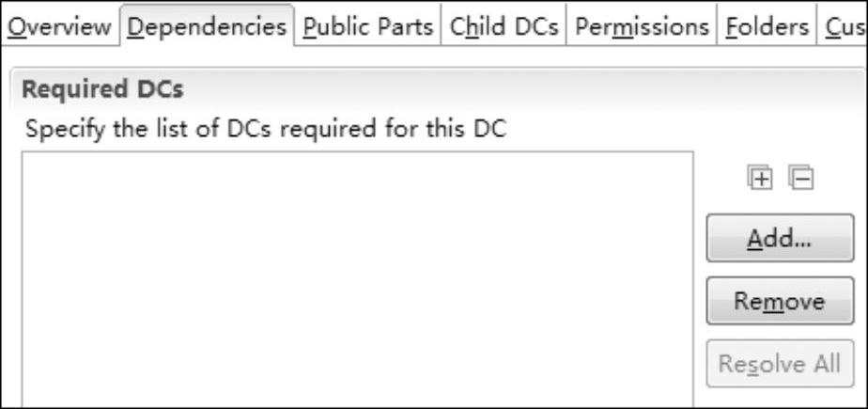Click the plus-box expand all icon
Screen dimensions: 868x409
(x=760, y=178)
